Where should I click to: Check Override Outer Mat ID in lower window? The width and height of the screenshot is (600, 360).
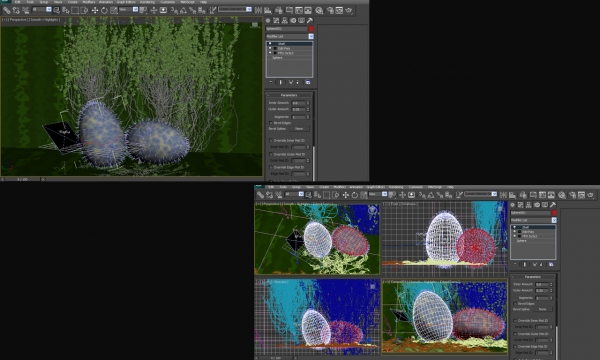click(x=515, y=334)
